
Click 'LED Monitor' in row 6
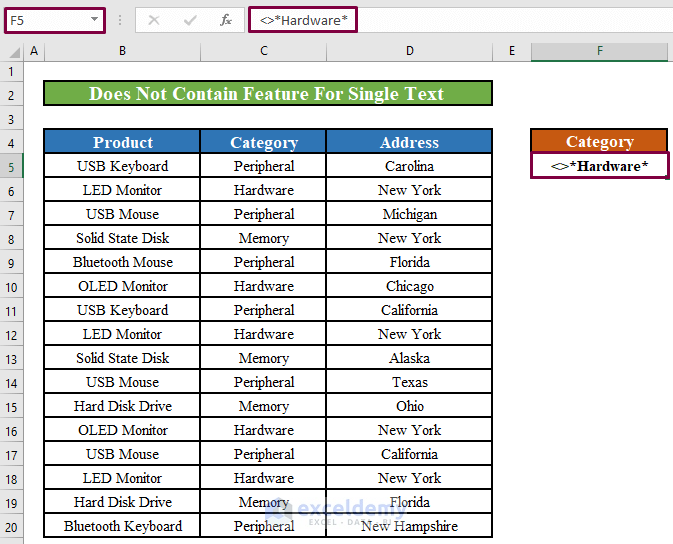point(122,190)
